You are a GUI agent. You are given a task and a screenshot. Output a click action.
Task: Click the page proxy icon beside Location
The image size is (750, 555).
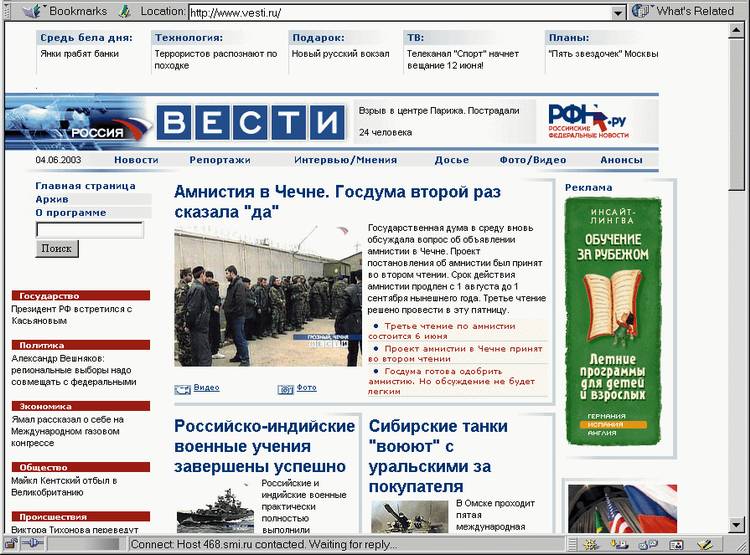coord(125,11)
